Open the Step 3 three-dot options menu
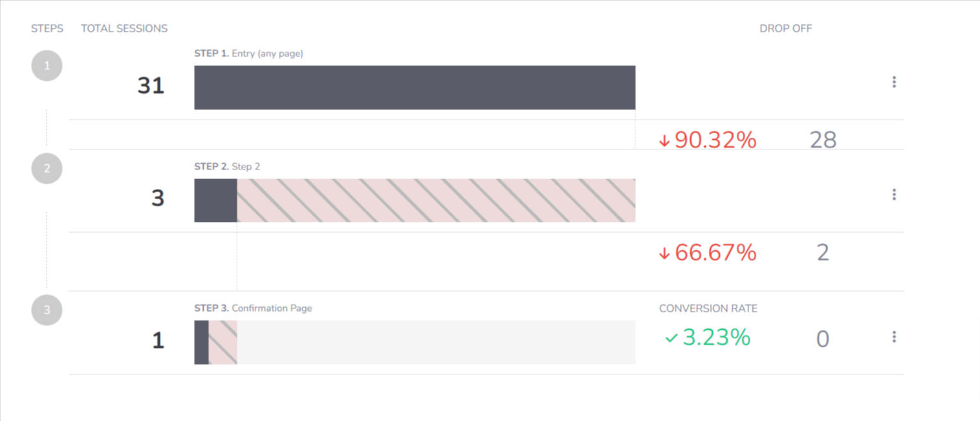 click(x=894, y=337)
